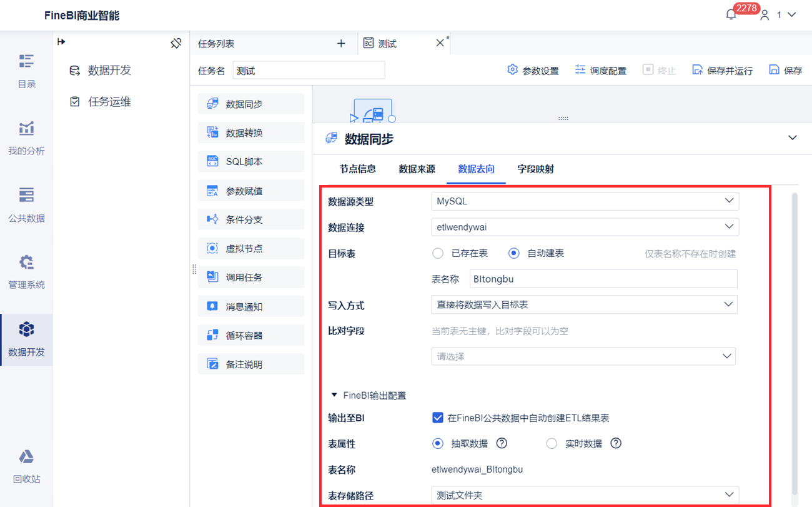The height and width of the screenshot is (507, 812).
Task: Open the 数据源类型 MySQL dropdown
Action: pos(585,201)
